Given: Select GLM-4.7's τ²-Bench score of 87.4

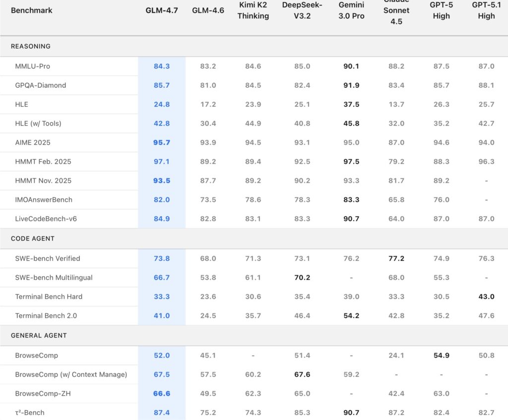Looking at the screenshot, I should click(162, 413).
